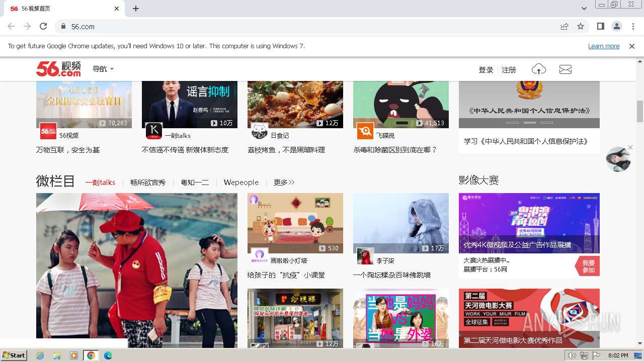The width and height of the screenshot is (644, 362).
Task: Open Internet Explorer from the taskbar
Action: pos(40,355)
